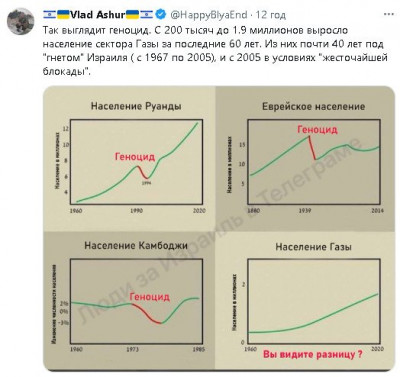Open the Население Газы chart panel
Image resolution: width=400 pixels, height=377 pixels.
click(305, 301)
